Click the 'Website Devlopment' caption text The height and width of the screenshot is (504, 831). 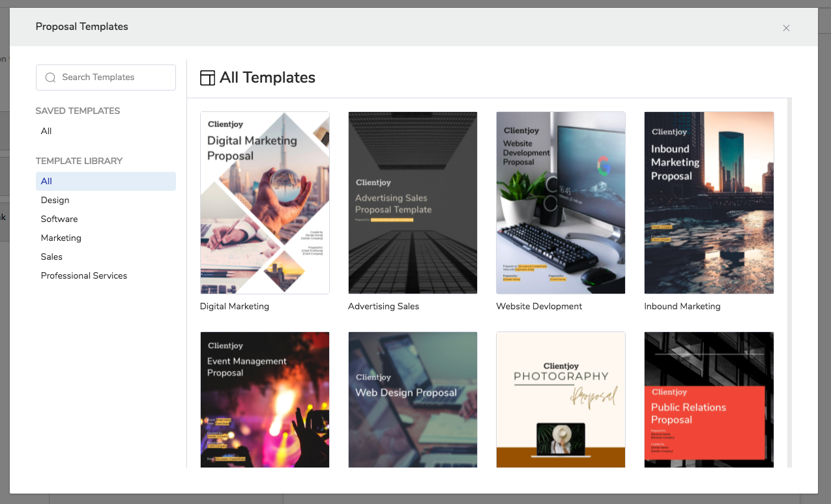click(539, 306)
